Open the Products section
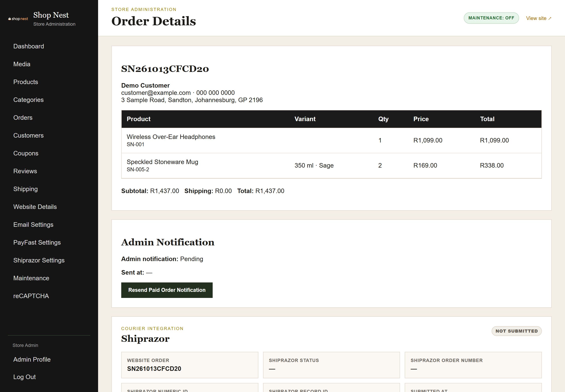565x392 pixels. click(x=26, y=82)
